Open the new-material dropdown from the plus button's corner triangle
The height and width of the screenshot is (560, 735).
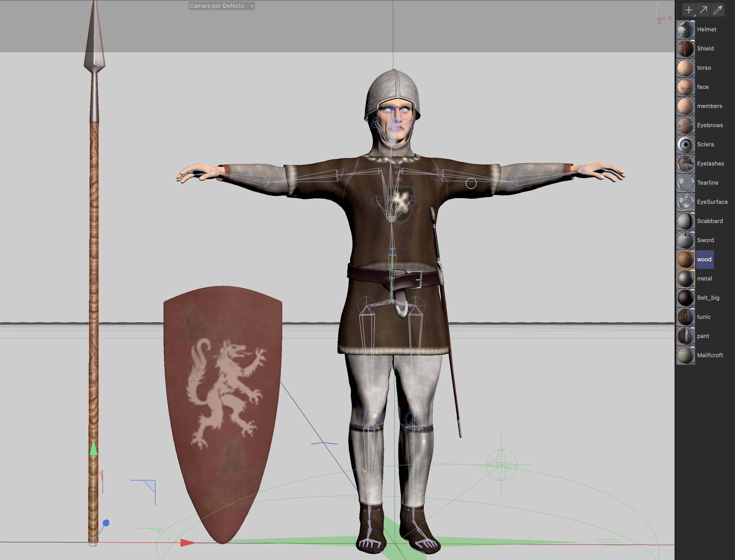[694, 15]
